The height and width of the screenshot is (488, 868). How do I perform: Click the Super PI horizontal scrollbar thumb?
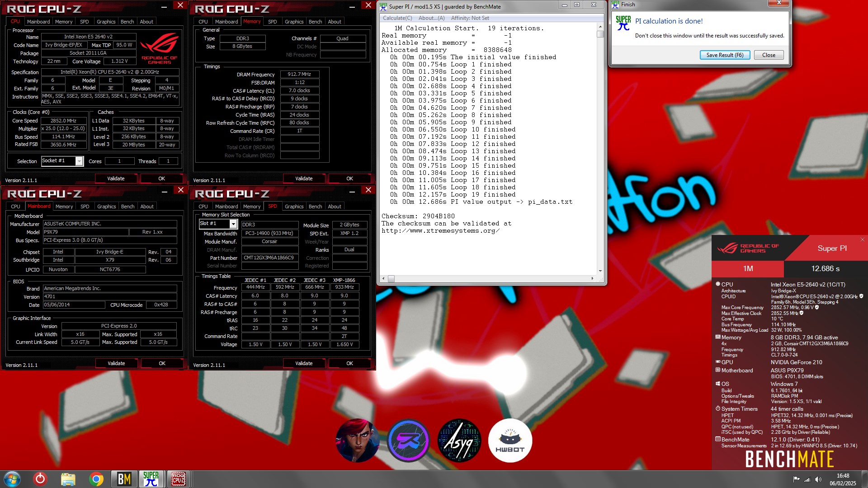pyautogui.click(x=391, y=279)
